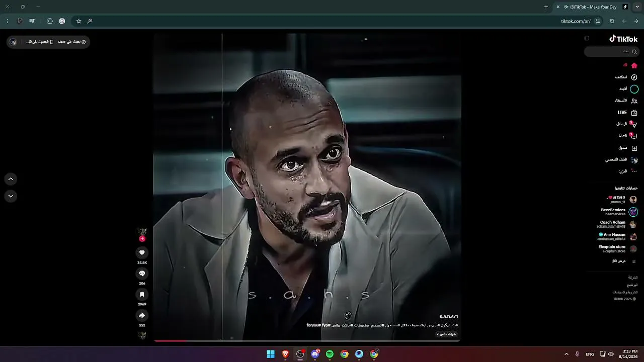
Task: Open the Friends page icon
Action: click(634, 101)
